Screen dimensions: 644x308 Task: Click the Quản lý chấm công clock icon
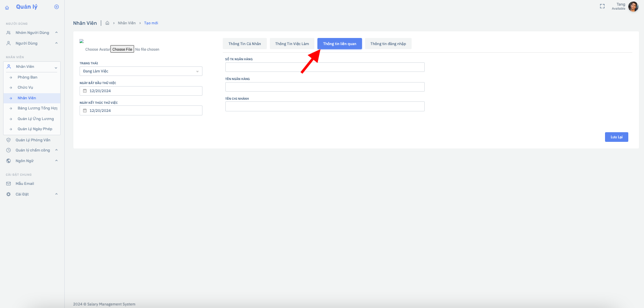(9, 150)
